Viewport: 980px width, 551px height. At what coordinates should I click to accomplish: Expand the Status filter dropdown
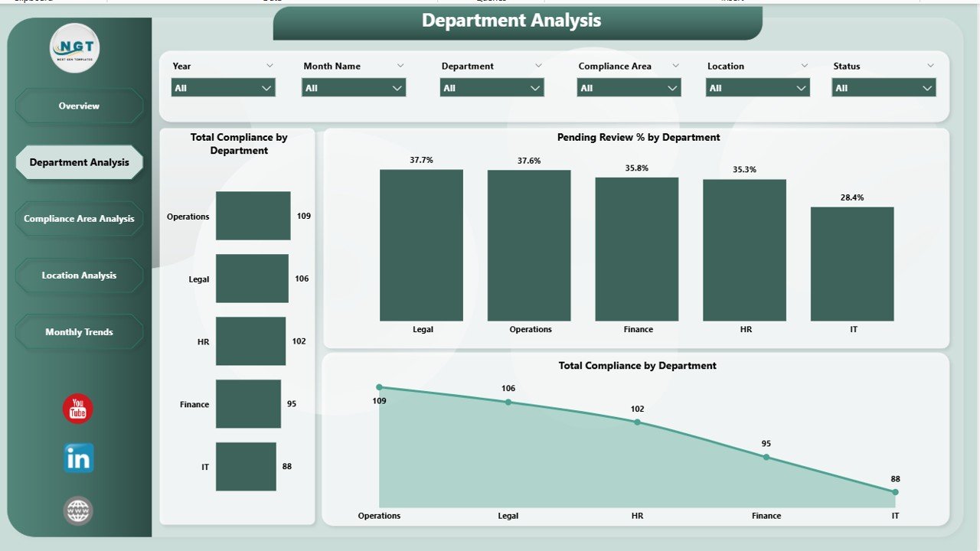point(884,88)
